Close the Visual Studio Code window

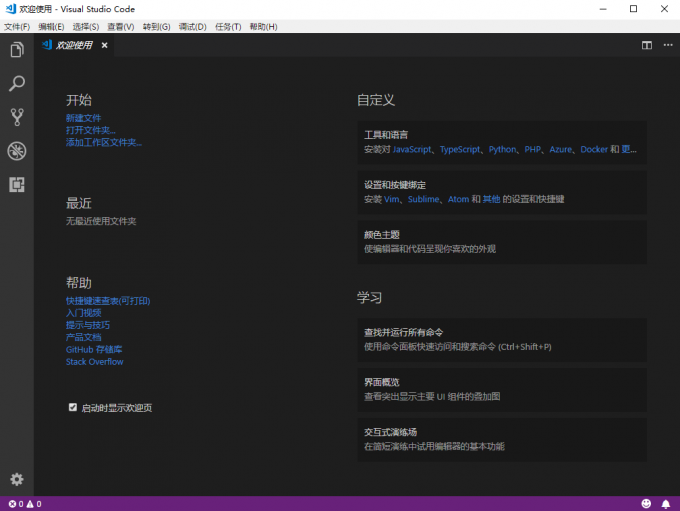[664, 9]
